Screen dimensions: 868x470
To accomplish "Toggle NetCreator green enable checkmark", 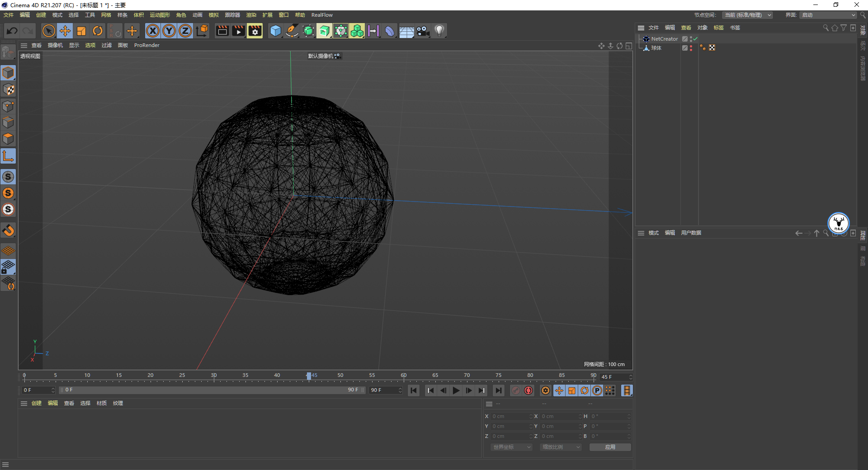I will click(695, 39).
